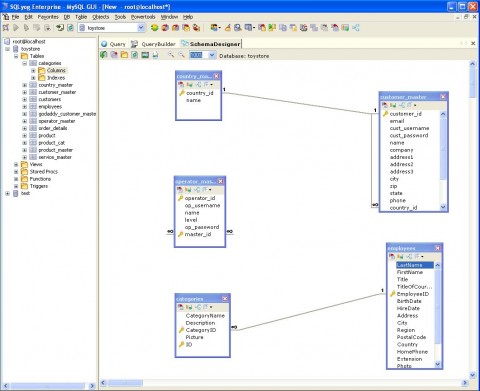The height and width of the screenshot is (391, 480).
Task: Open the toystore database dropdown
Action: pos(141,28)
